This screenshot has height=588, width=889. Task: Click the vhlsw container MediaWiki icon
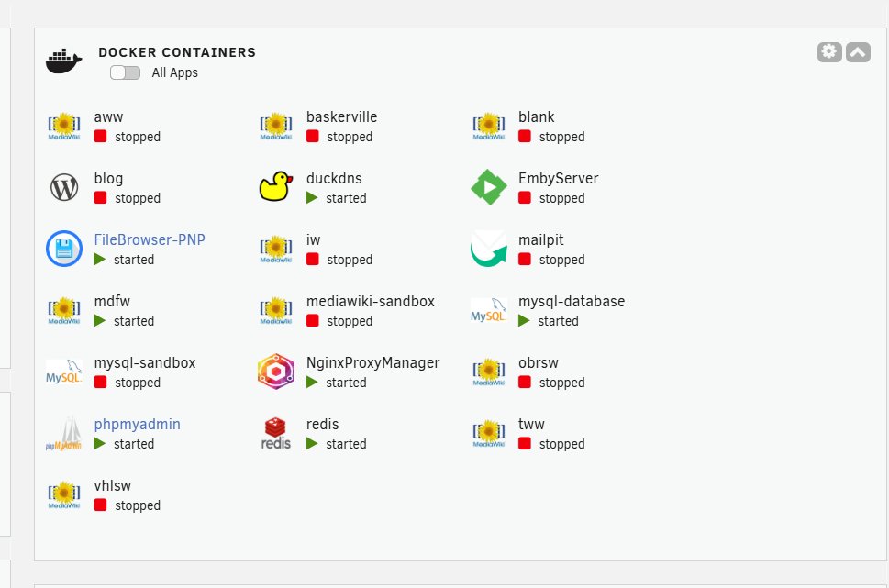click(63, 495)
